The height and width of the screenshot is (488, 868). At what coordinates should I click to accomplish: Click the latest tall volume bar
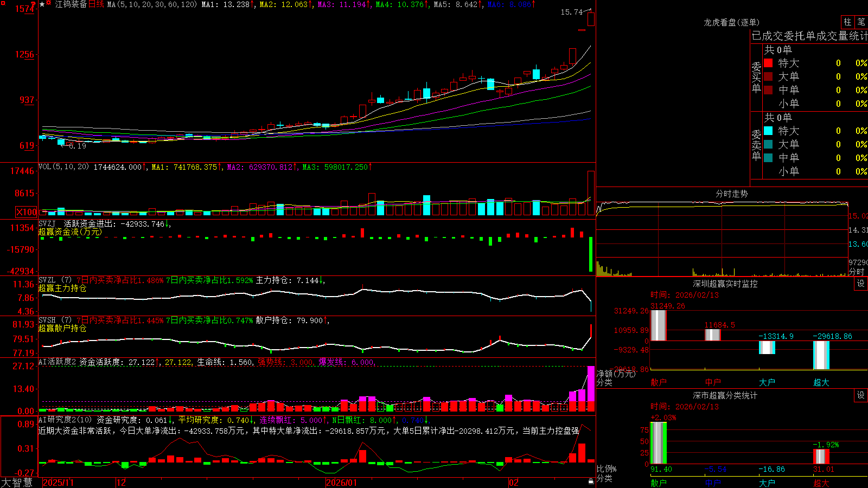click(x=591, y=194)
